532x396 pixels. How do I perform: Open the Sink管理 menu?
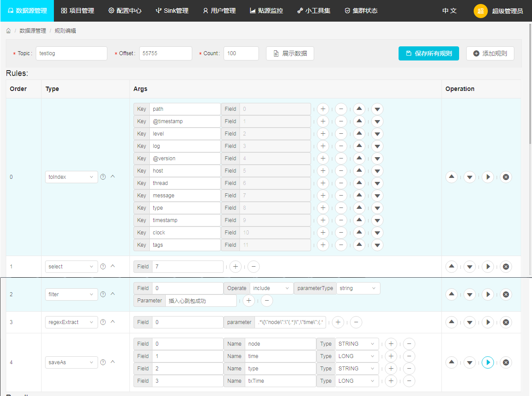pyautogui.click(x=172, y=11)
